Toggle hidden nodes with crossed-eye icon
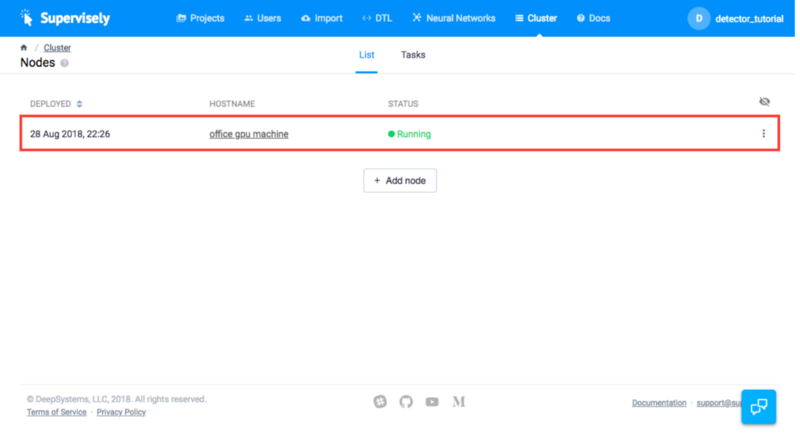The image size is (800, 448). [x=764, y=102]
